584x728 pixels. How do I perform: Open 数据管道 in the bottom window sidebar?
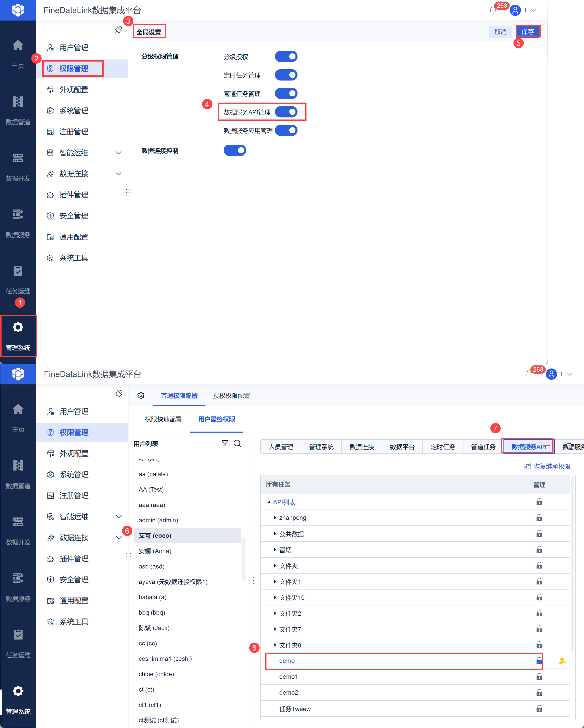pyautogui.click(x=18, y=474)
